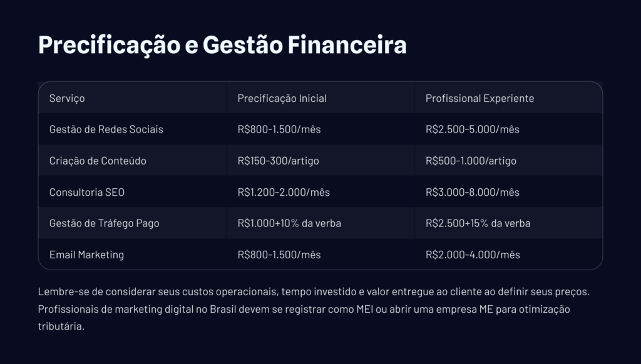Click the 'Precificação e Gestão Financeira' slide title
This screenshot has height=364, width=641.
[222, 46]
